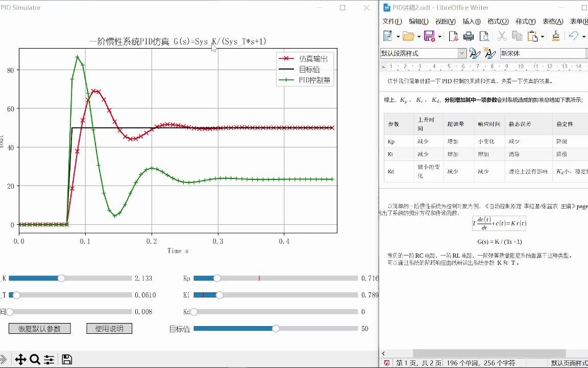Click the Clone Formatting paintbrush icon

555,36
